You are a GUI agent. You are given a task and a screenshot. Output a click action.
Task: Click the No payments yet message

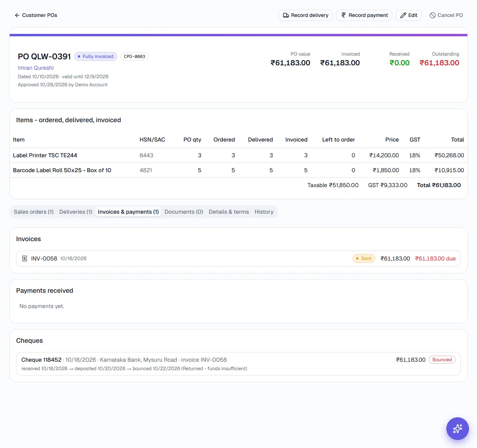pos(41,306)
